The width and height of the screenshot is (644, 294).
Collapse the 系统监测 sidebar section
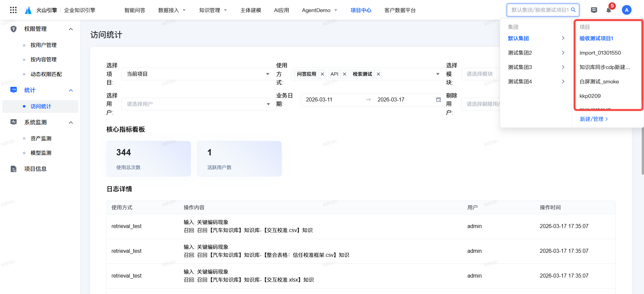[71, 123]
